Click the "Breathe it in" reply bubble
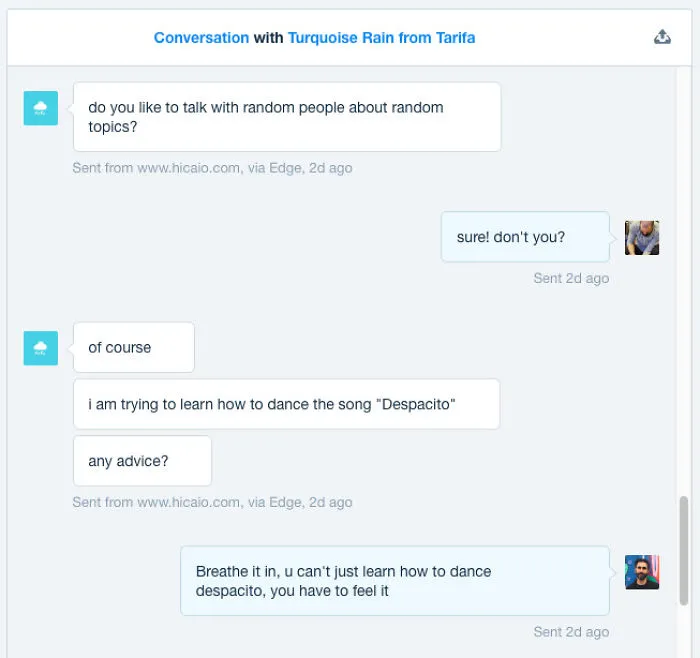700x658 pixels. point(395,581)
